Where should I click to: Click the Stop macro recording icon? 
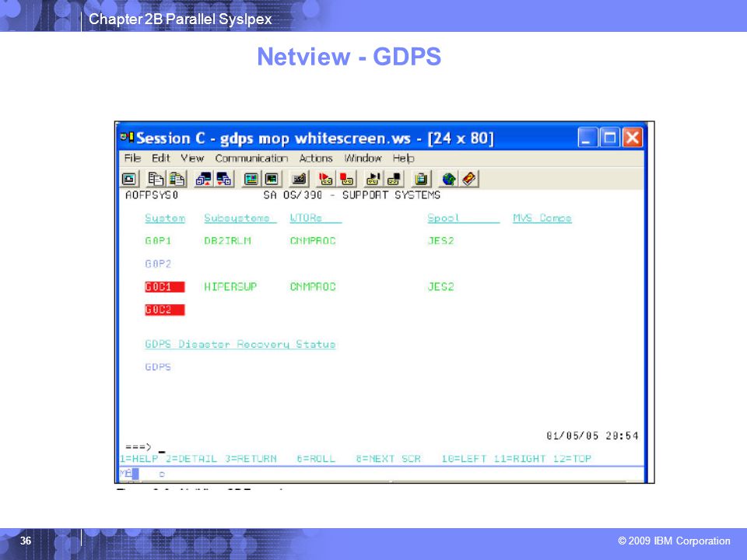[346, 179]
